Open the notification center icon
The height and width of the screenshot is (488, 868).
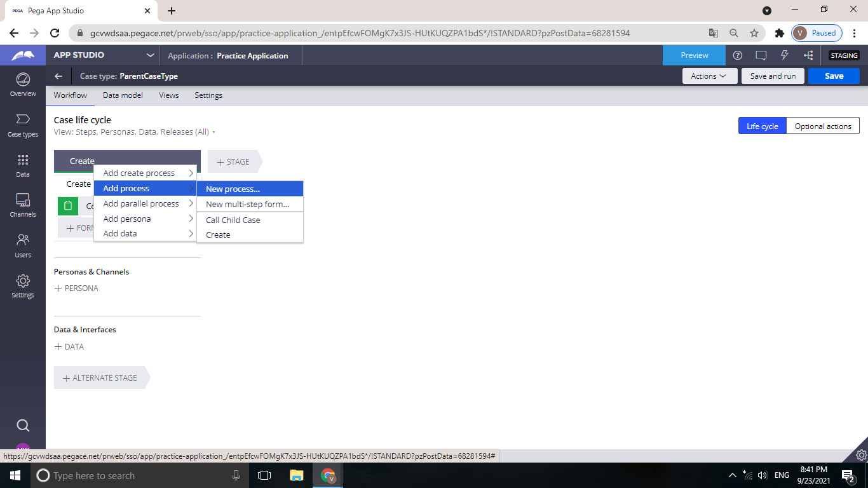pos(848,475)
